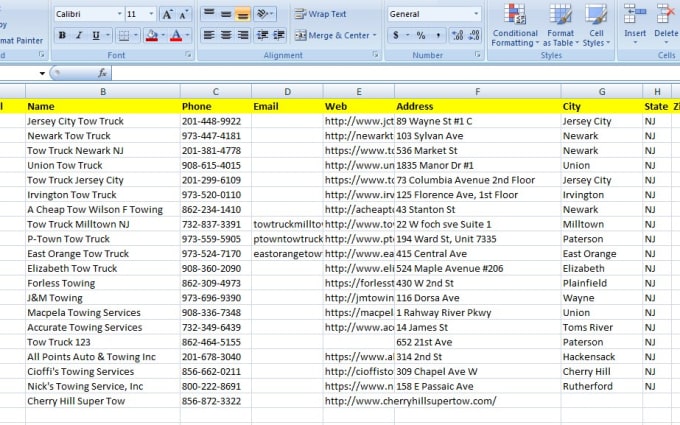This screenshot has width=680, height=425.
Task: Select cell Forless Towing
Action: pyautogui.click(x=103, y=283)
